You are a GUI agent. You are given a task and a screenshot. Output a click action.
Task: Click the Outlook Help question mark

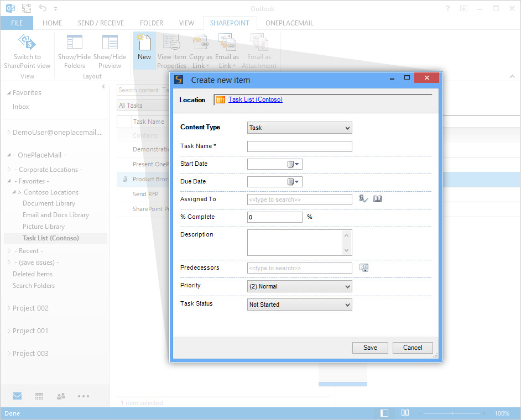pyautogui.click(x=447, y=9)
